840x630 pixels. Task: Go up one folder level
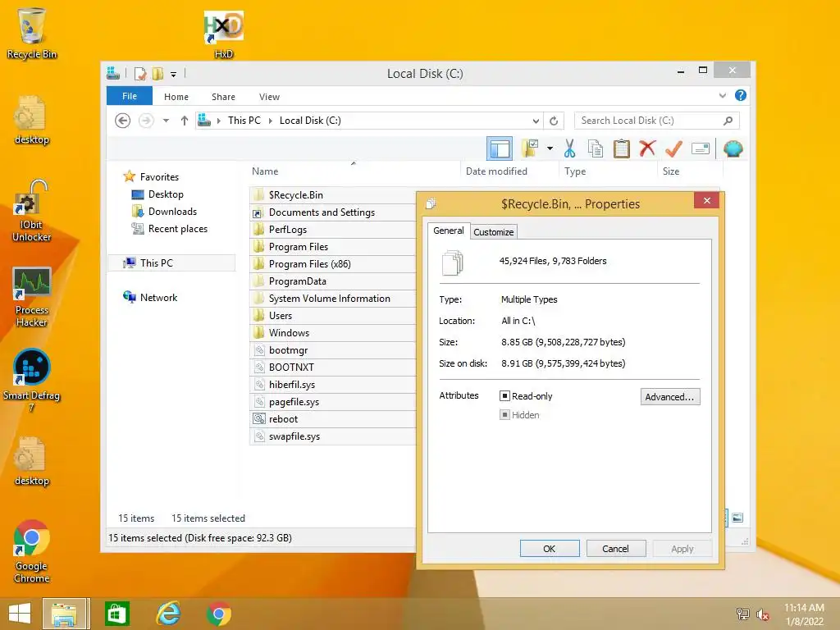185,121
